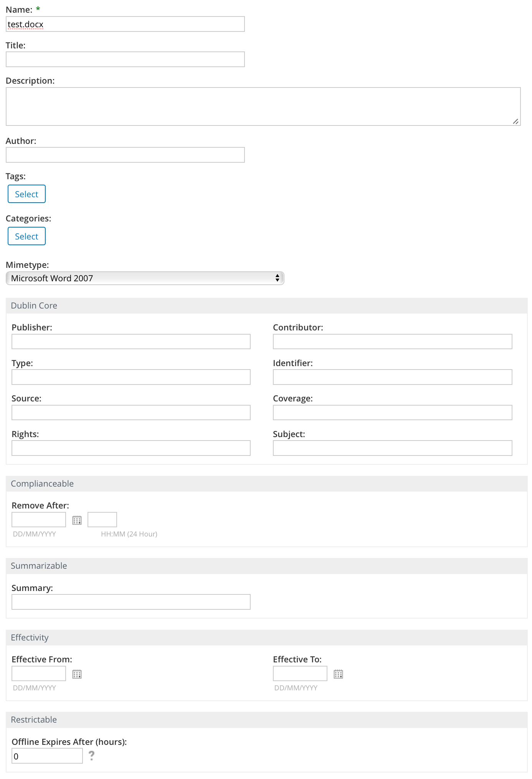Click the Effective To date field
The image size is (532, 779).
point(300,673)
